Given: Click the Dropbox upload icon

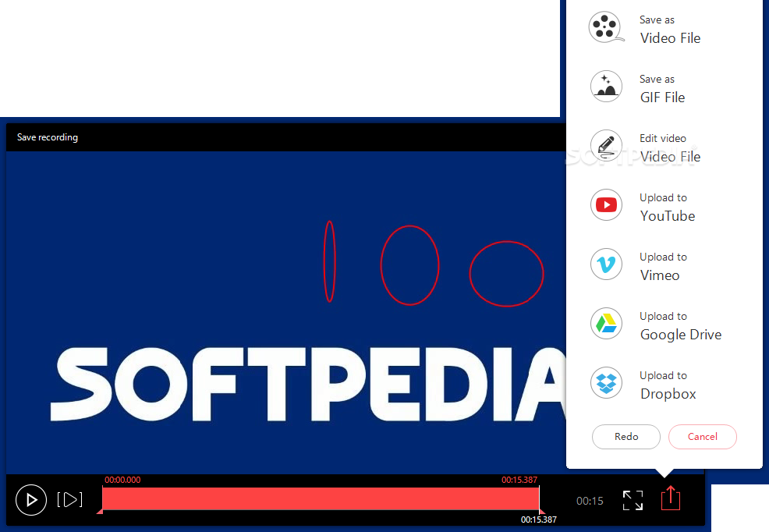Looking at the screenshot, I should [606, 383].
